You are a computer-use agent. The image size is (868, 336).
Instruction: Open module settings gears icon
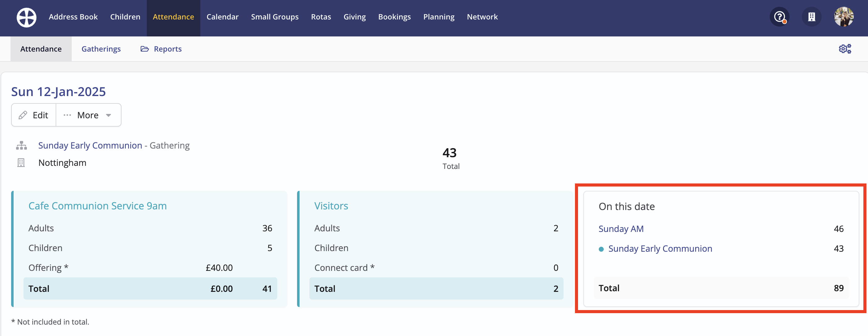845,49
